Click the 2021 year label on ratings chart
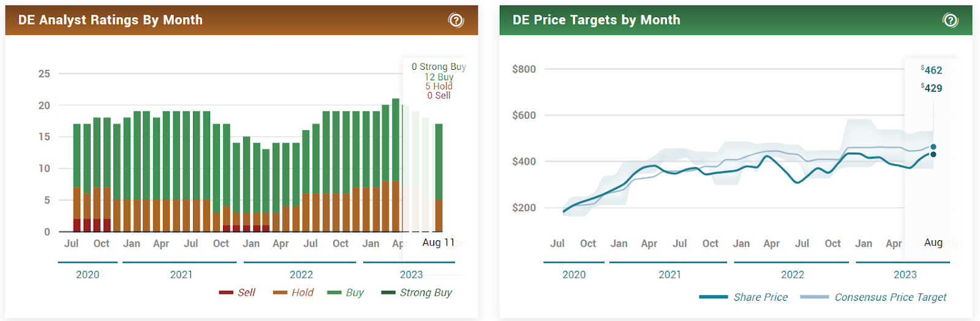The image size is (980, 321). pos(181,274)
